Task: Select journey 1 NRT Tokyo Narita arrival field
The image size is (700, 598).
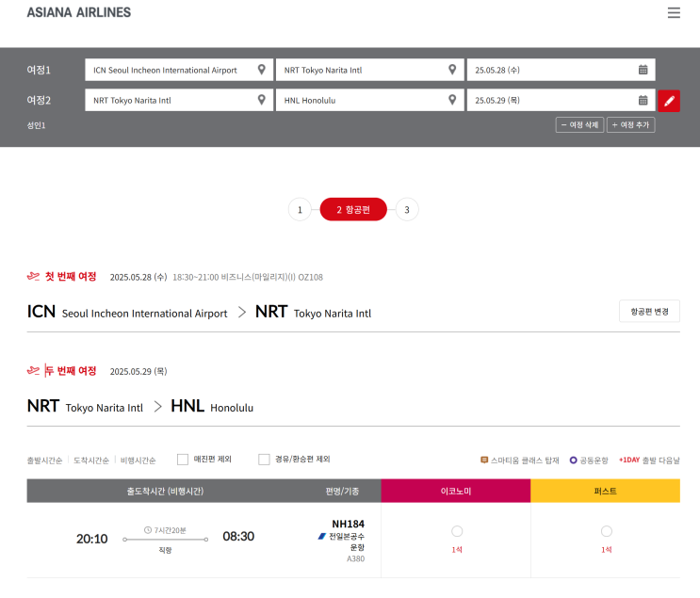Action: tap(369, 70)
